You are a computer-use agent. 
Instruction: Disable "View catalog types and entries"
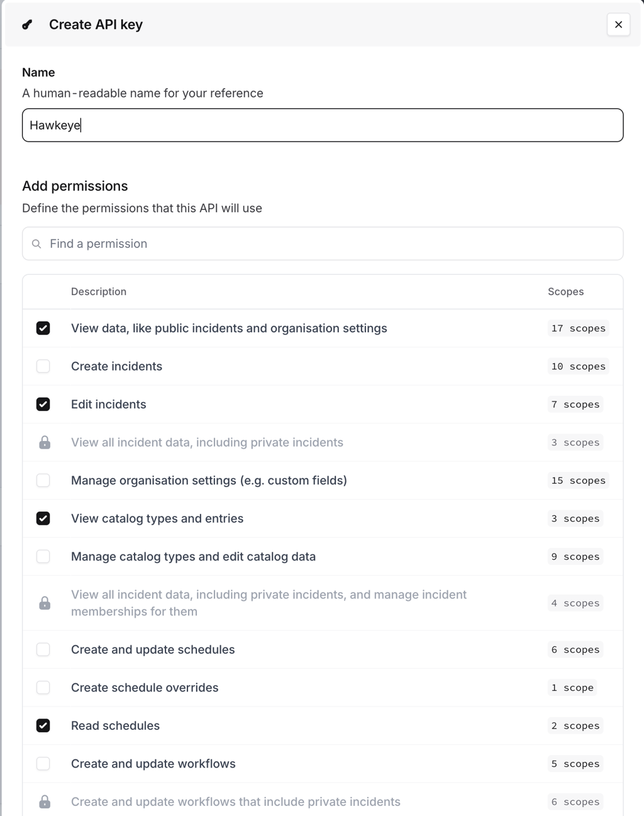(x=43, y=518)
